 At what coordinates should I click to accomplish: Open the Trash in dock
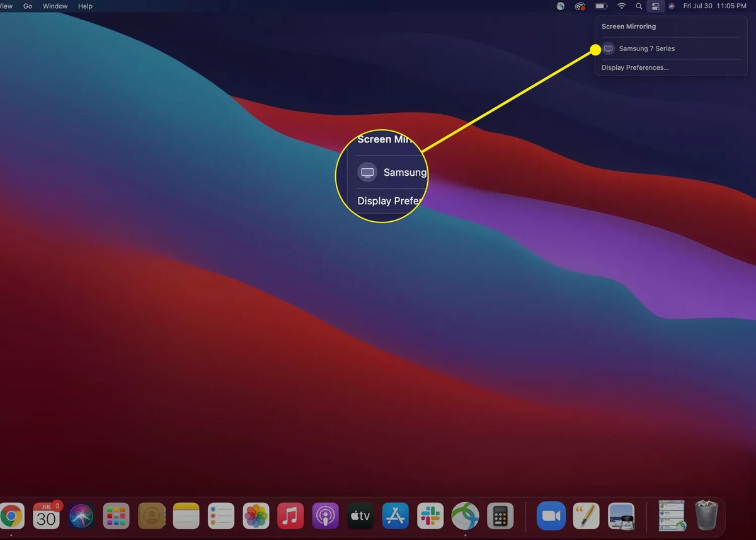(x=706, y=515)
